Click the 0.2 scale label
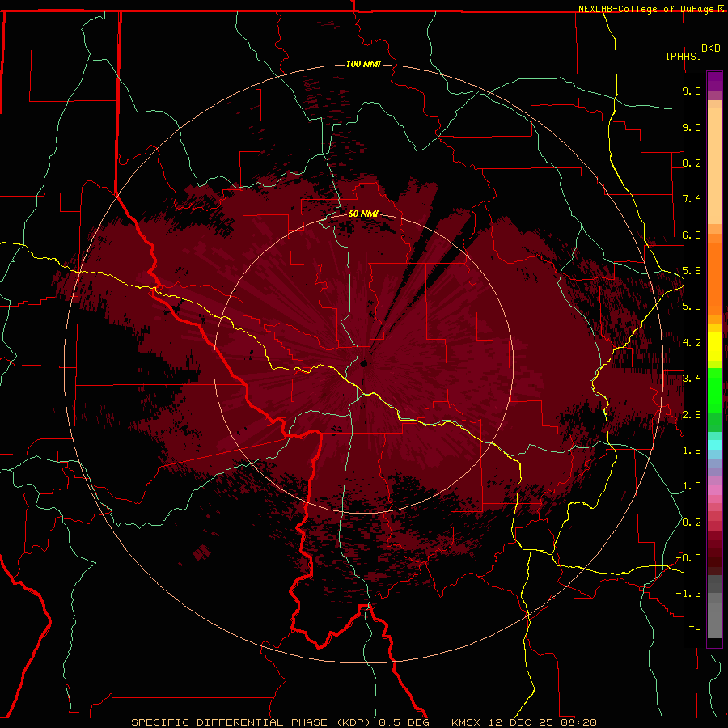 692,523
